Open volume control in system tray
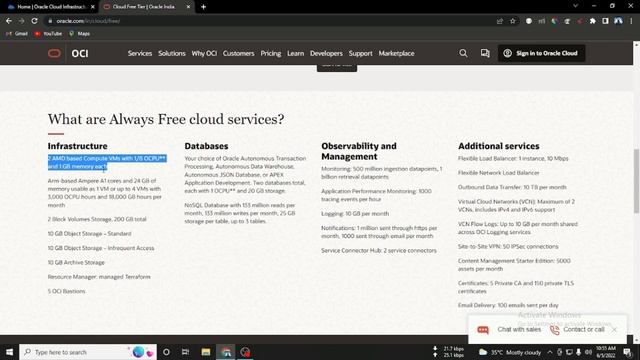The height and width of the screenshot is (360, 640). click(588, 352)
